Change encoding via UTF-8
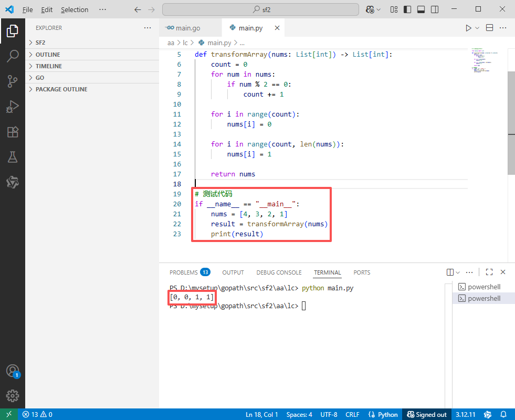 tap(329, 414)
